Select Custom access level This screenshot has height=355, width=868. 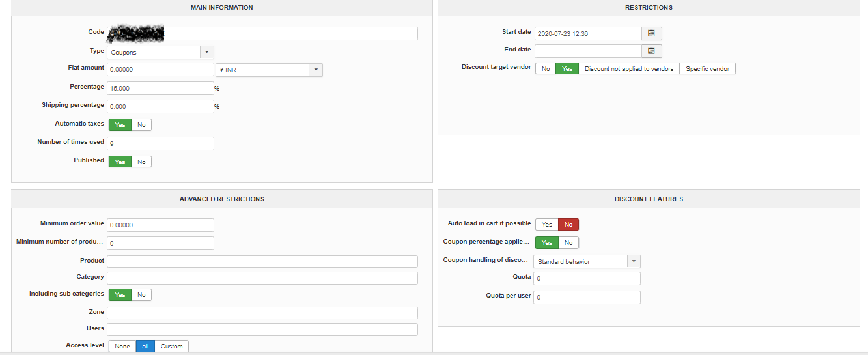[x=172, y=347]
